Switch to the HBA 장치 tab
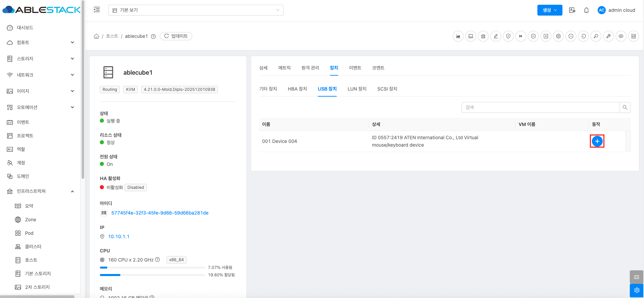This screenshot has width=644, height=298. (297, 89)
